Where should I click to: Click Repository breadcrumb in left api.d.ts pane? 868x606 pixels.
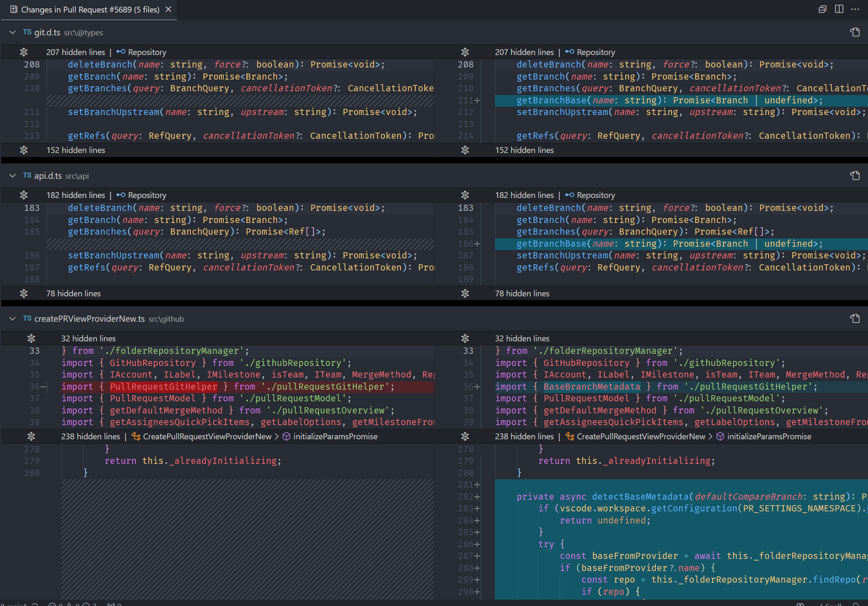pos(142,195)
